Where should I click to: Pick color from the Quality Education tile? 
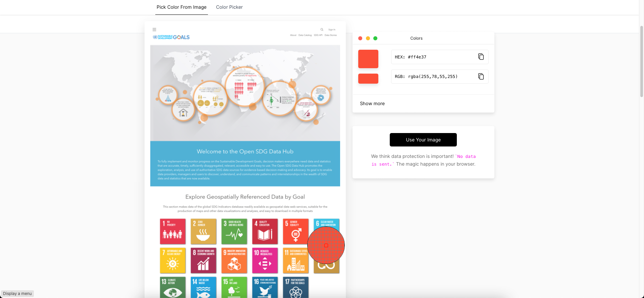pyautogui.click(x=265, y=231)
